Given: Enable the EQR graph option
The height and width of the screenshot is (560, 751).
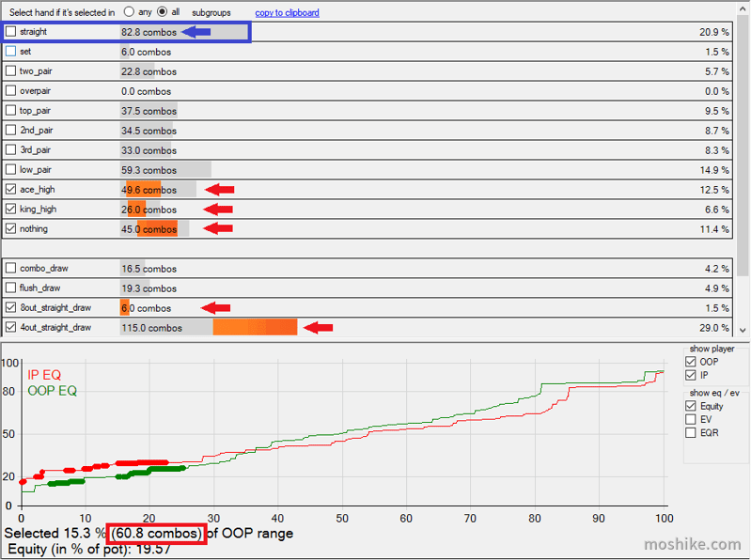Looking at the screenshot, I should [691, 432].
